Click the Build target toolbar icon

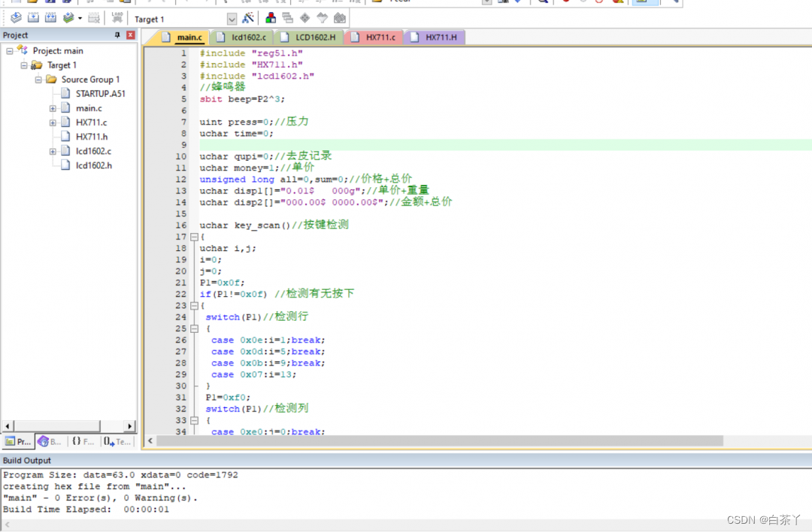[x=32, y=18]
